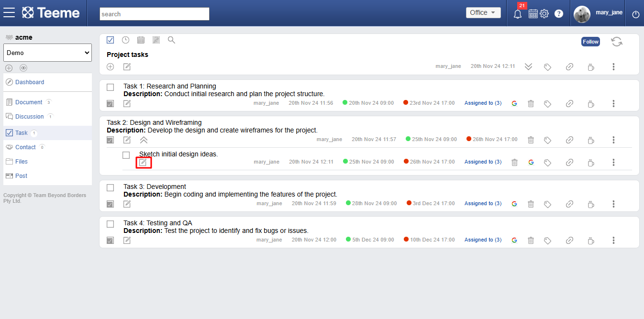Switch to time view clock icon above Project tasks
Viewport: 644px width, 319px height.
[125, 40]
